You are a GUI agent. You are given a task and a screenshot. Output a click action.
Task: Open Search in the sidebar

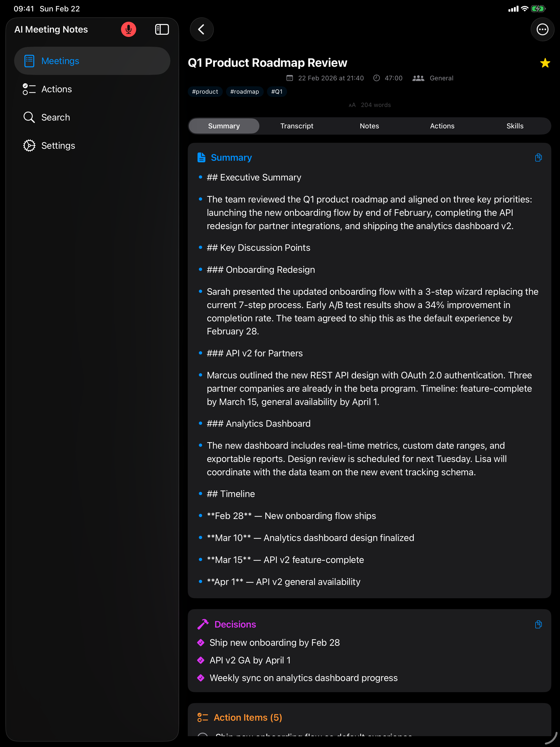[92, 117]
